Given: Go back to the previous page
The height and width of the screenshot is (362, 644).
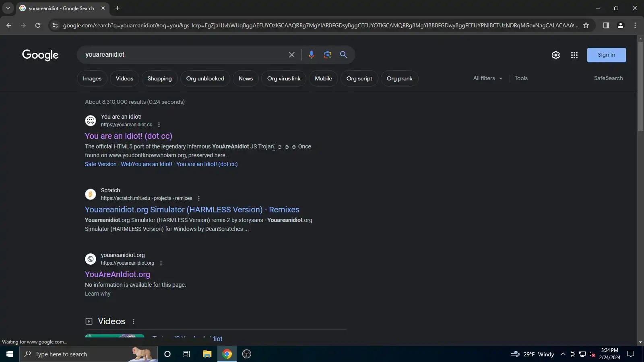Looking at the screenshot, I should coord(9,25).
